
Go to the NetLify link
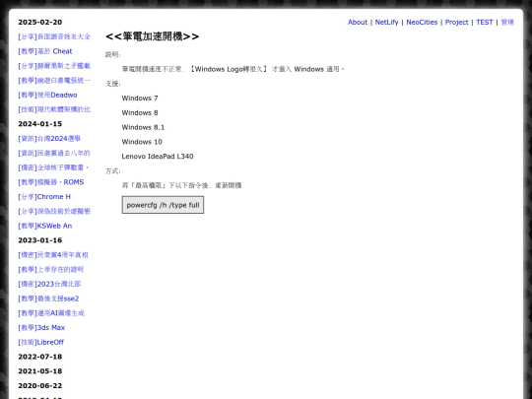point(386,22)
